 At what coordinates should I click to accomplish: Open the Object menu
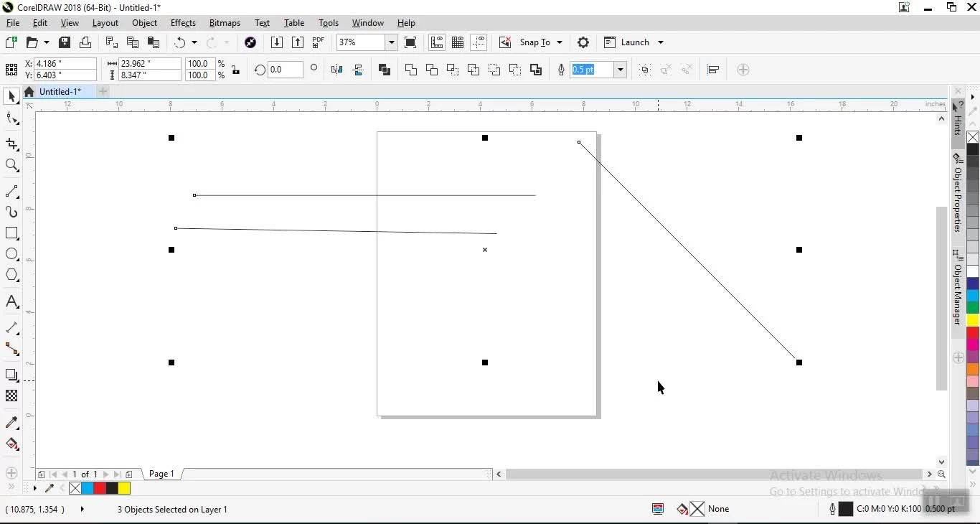point(145,23)
